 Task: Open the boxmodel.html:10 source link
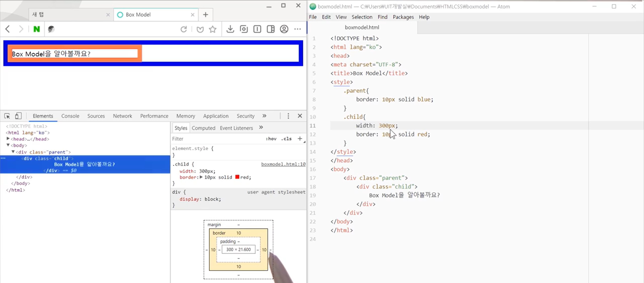tap(283, 164)
